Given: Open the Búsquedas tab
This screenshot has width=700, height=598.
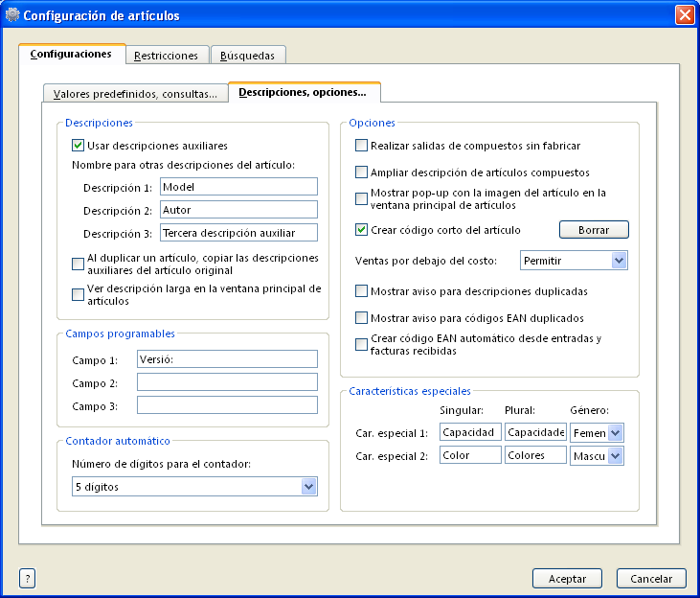Looking at the screenshot, I should tap(247, 56).
